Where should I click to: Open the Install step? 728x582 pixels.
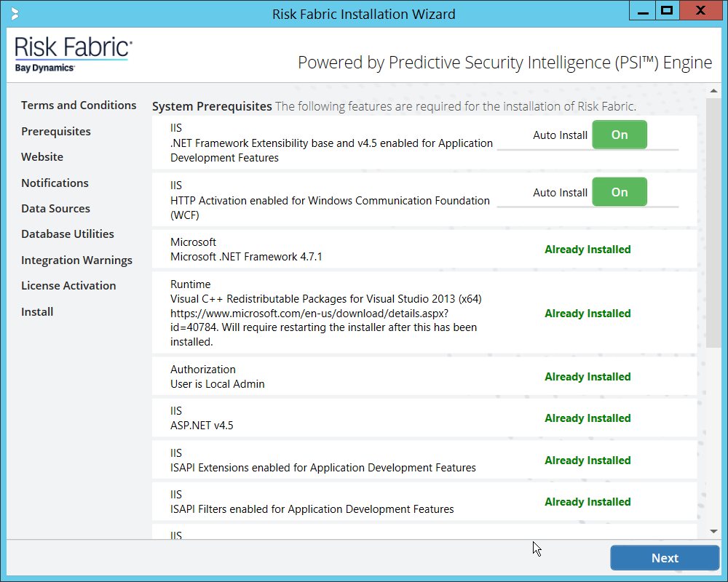37,312
